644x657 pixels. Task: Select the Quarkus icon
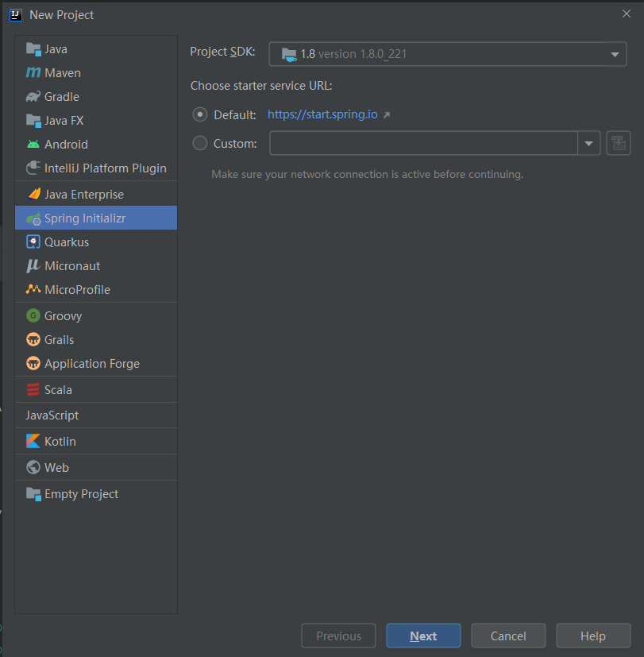point(33,242)
